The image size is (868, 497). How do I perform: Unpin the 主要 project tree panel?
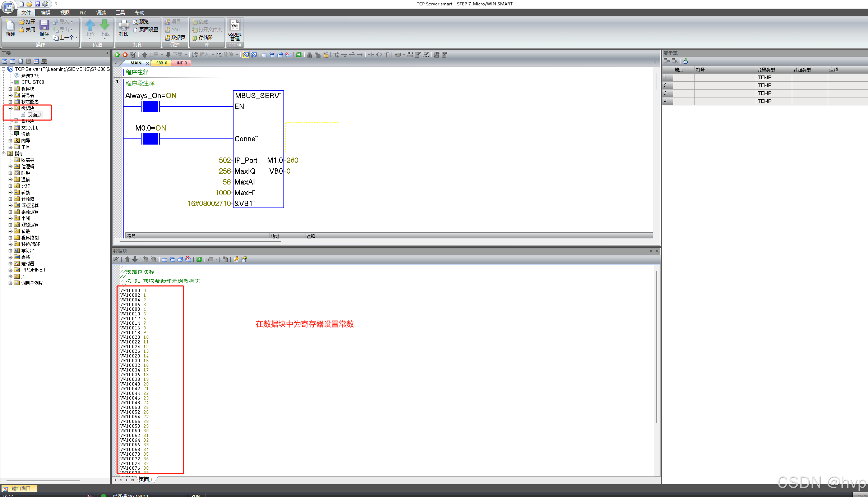(x=106, y=53)
